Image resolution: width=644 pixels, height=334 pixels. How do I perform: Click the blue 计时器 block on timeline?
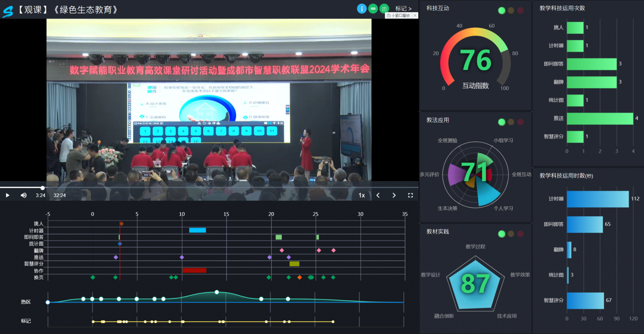click(x=197, y=230)
